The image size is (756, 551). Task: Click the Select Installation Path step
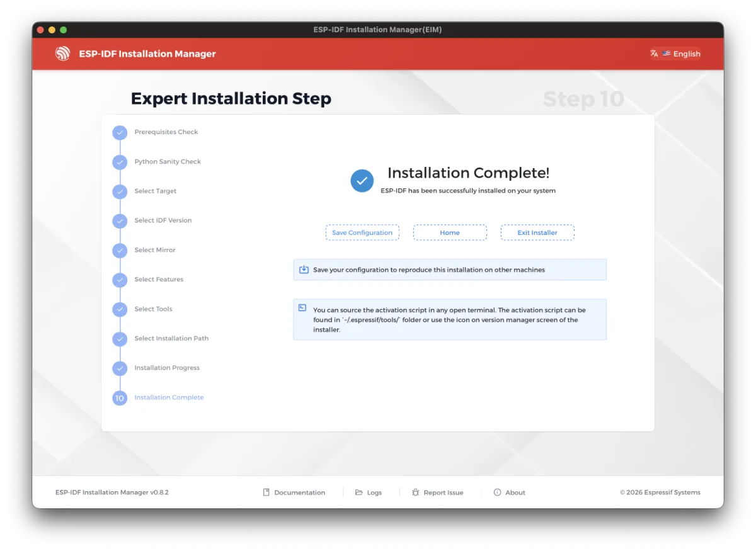click(x=171, y=339)
